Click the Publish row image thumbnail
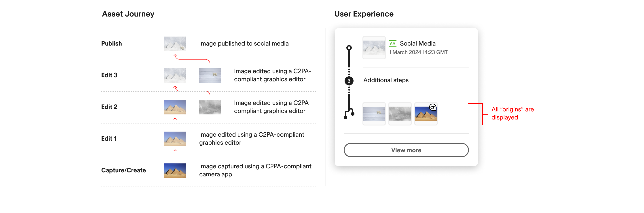Screen dimensions: 644x213 (x=175, y=44)
